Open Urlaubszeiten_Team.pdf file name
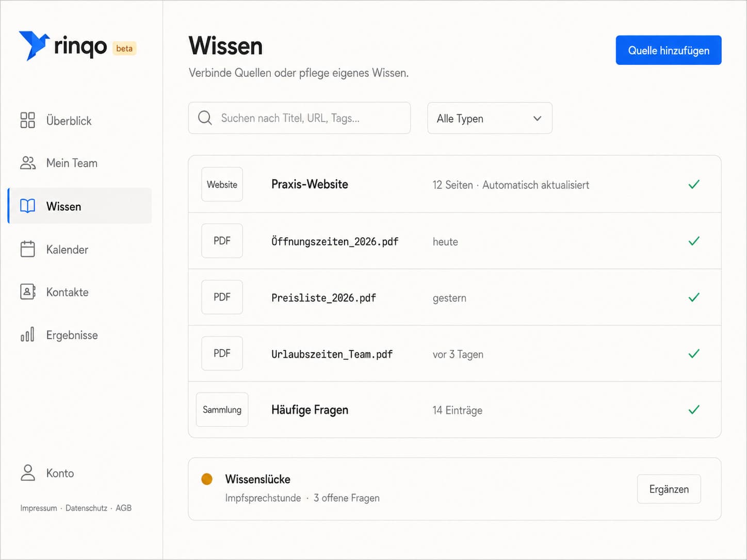The width and height of the screenshot is (747, 560). (x=332, y=354)
